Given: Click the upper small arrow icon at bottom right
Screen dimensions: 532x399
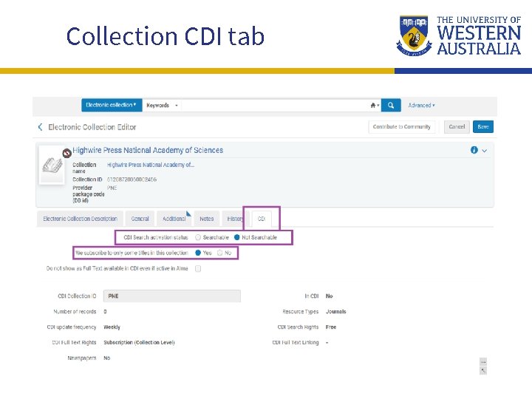Looking at the screenshot, I should [x=483, y=361].
